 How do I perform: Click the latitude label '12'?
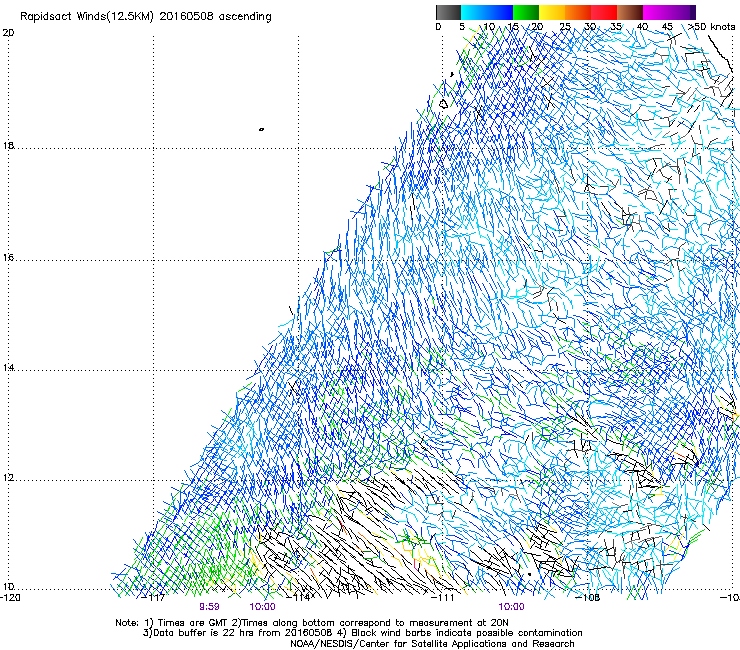pyautogui.click(x=8, y=478)
